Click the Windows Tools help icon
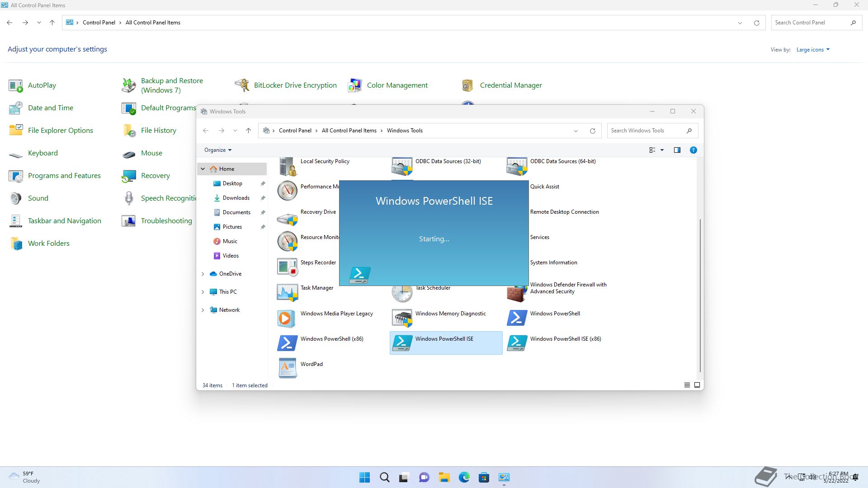Screen dimensions: 868x488 tap(693, 150)
